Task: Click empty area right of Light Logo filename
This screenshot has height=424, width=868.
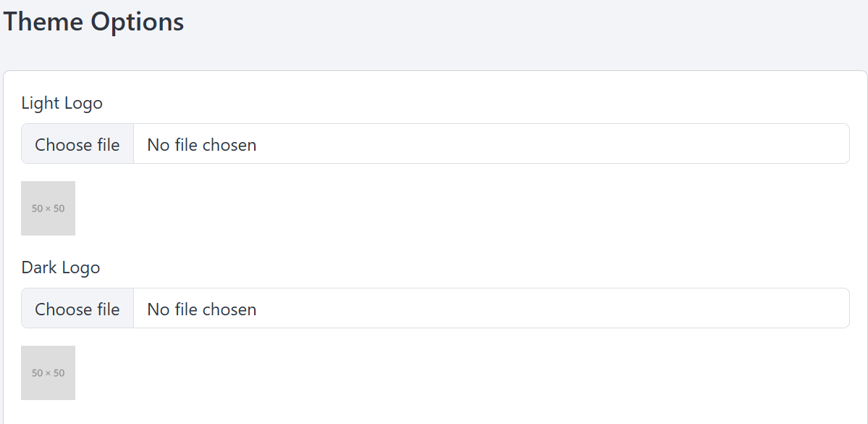Action: (554, 144)
